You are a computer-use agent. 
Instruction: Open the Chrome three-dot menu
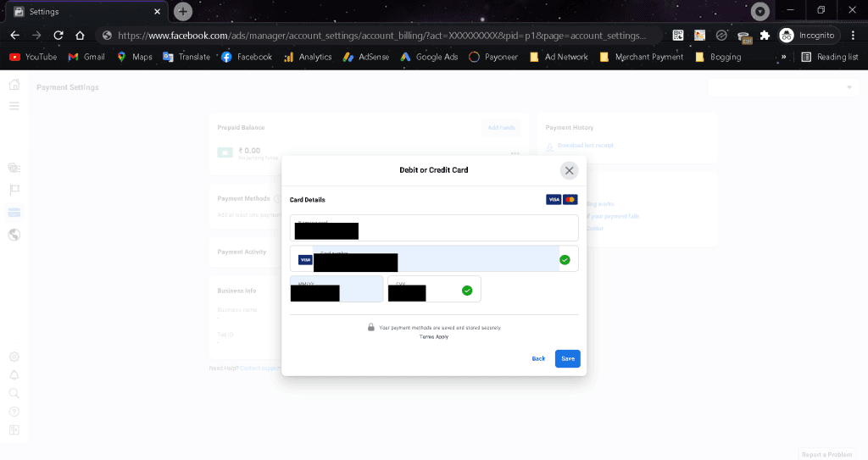(853, 36)
